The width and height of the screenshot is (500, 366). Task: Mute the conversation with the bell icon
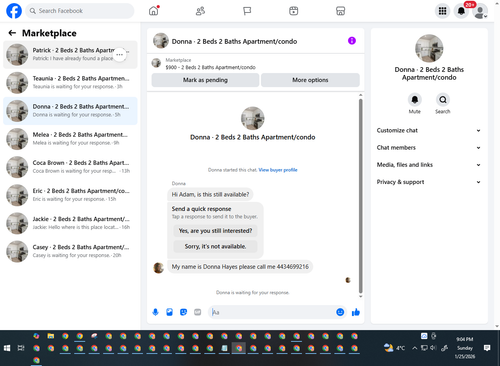point(415,100)
